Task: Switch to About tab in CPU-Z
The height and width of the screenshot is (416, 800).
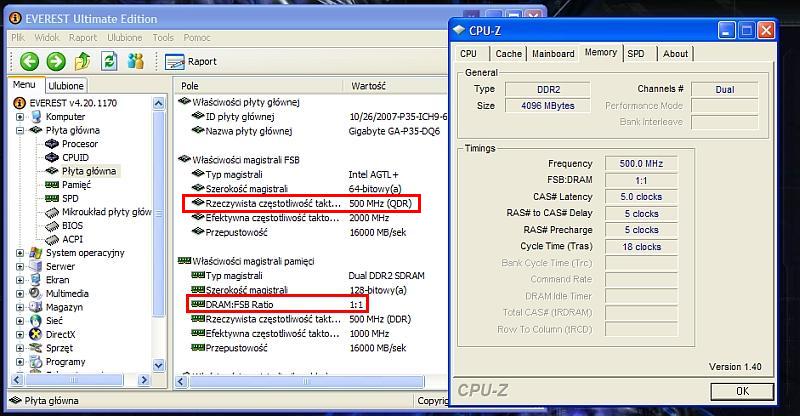Action: pos(675,54)
